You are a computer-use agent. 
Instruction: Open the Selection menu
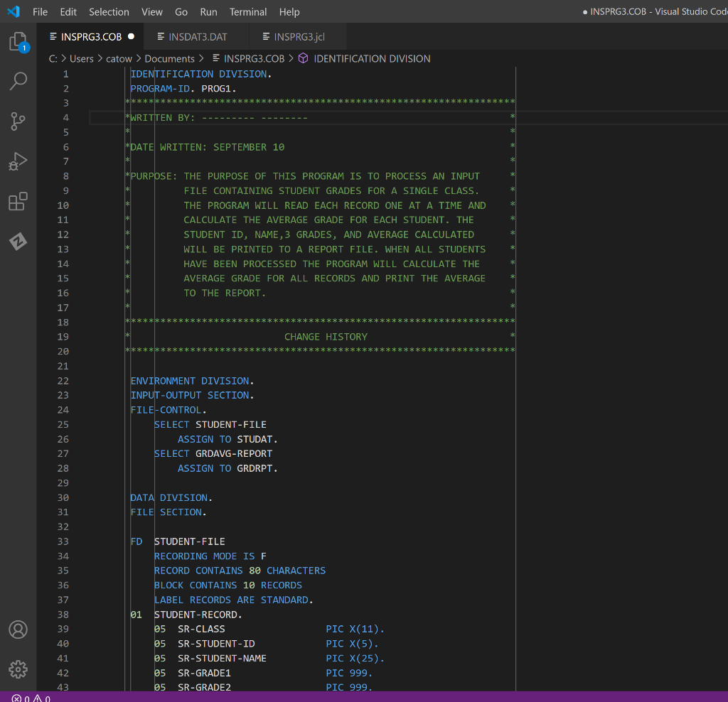pos(109,12)
